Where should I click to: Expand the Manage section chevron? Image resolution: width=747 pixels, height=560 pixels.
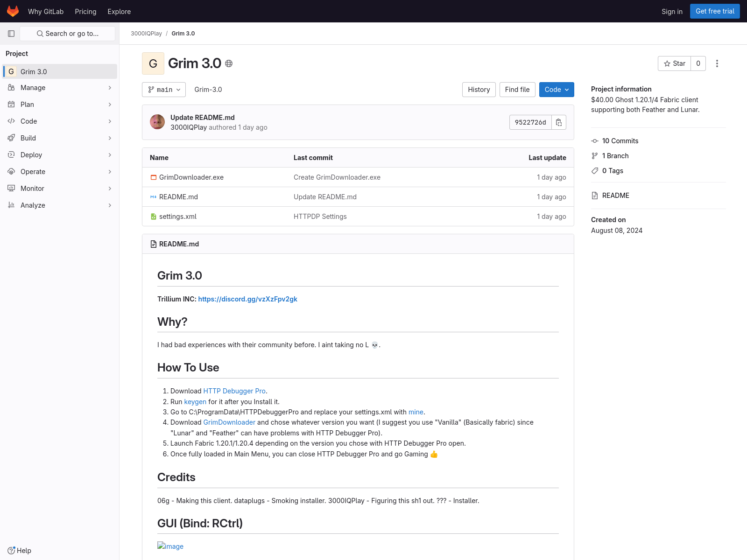pos(110,88)
